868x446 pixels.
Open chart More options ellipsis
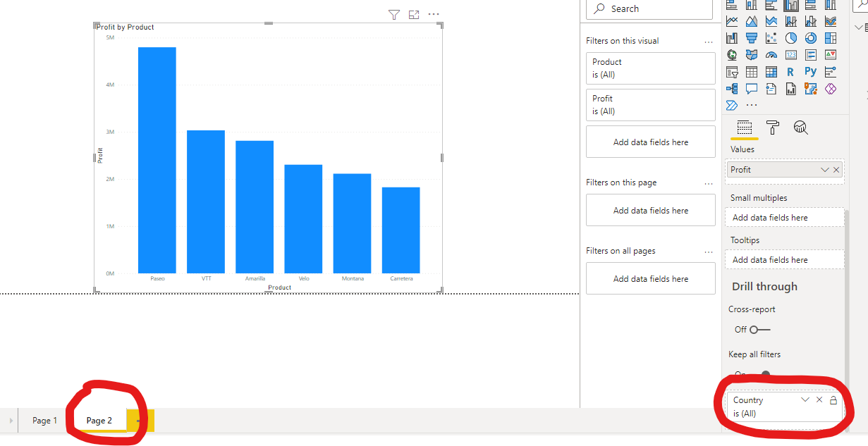click(434, 14)
